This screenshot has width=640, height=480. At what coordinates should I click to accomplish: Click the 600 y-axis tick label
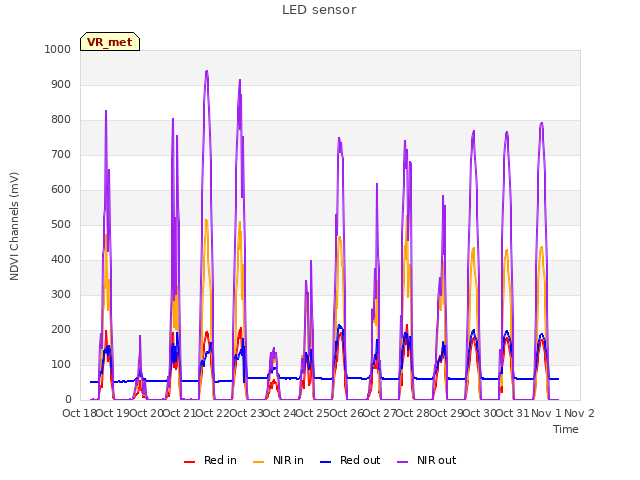tap(61, 189)
